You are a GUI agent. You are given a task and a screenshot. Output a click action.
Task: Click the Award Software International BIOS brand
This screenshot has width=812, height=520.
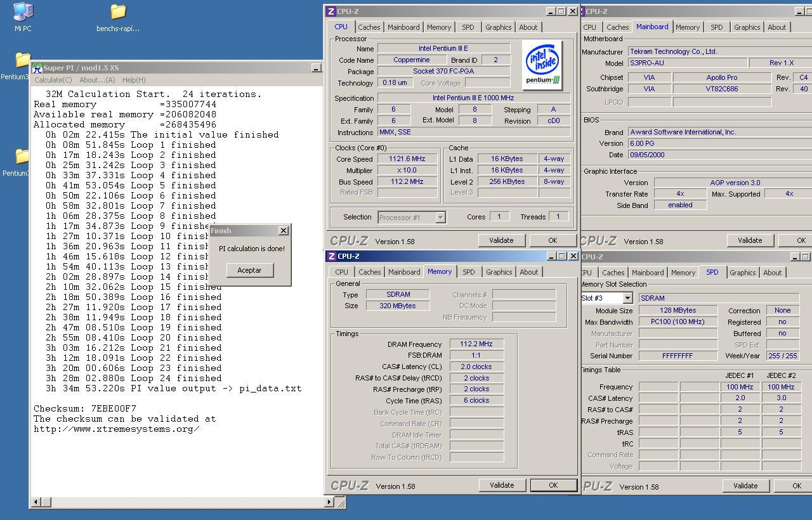719,133
